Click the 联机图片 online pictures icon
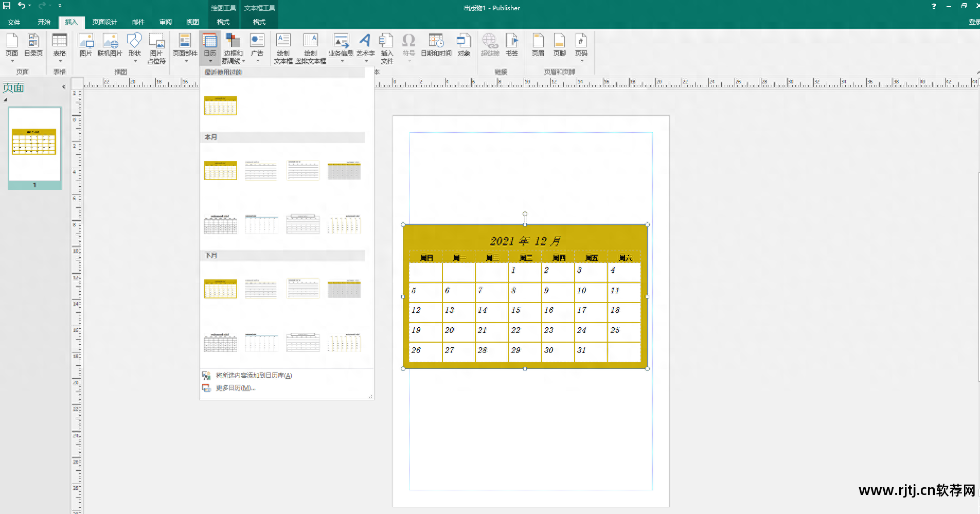Image resolution: width=980 pixels, height=514 pixels. click(x=110, y=45)
